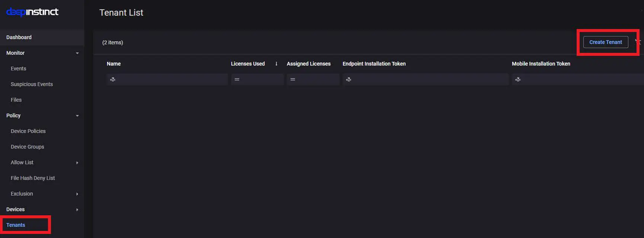Collapse the Policy menu section
644x238 pixels.
pyautogui.click(x=77, y=116)
